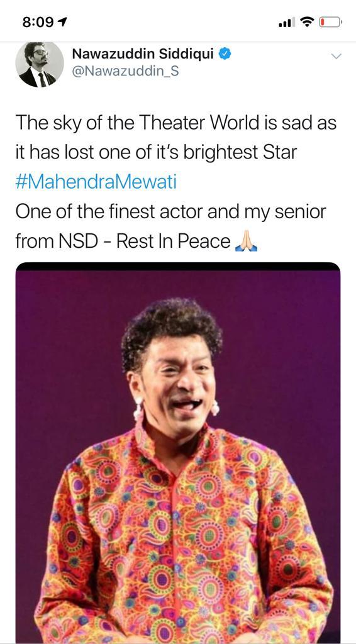The image size is (356, 644).
Task: Tap the text "it has lost one of it's brightest Star"
Action: pos(156,153)
